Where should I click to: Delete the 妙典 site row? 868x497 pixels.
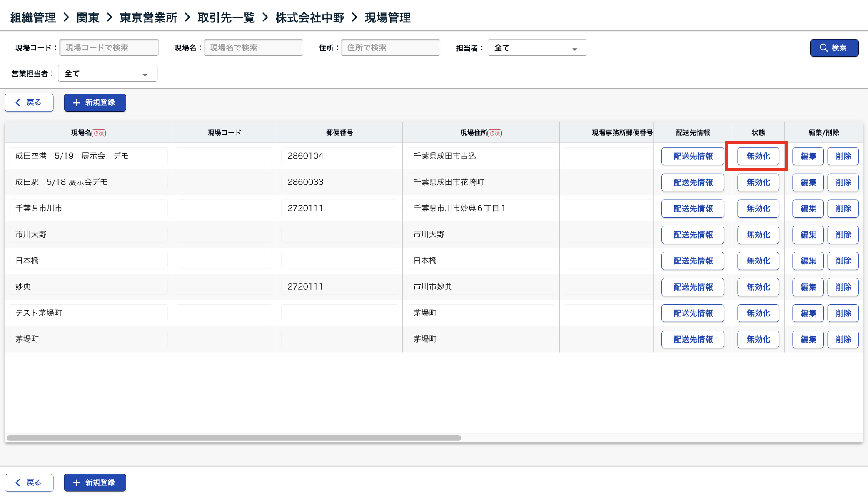coord(843,287)
